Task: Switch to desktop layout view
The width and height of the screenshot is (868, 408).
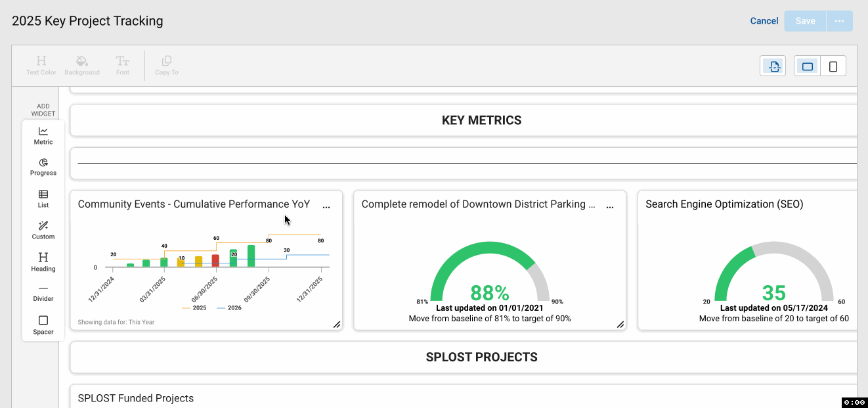Action: pyautogui.click(x=808, y=66)
